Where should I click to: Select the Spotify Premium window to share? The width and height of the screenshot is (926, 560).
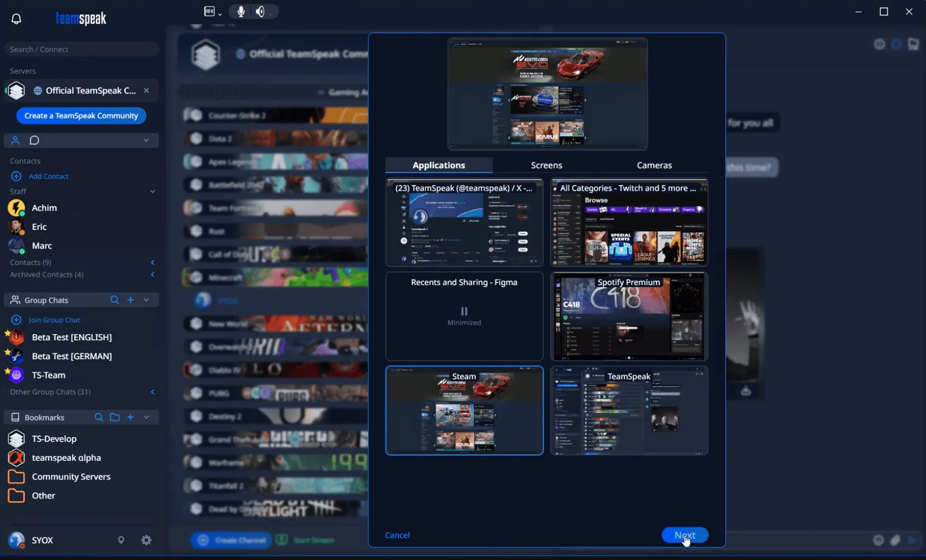pyautogui.click(x=628, y=316)
